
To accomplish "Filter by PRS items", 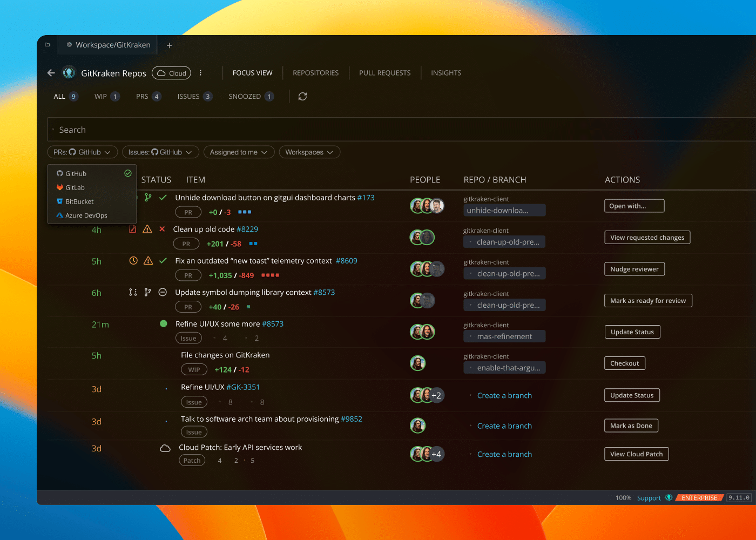I will pos(148,96).
